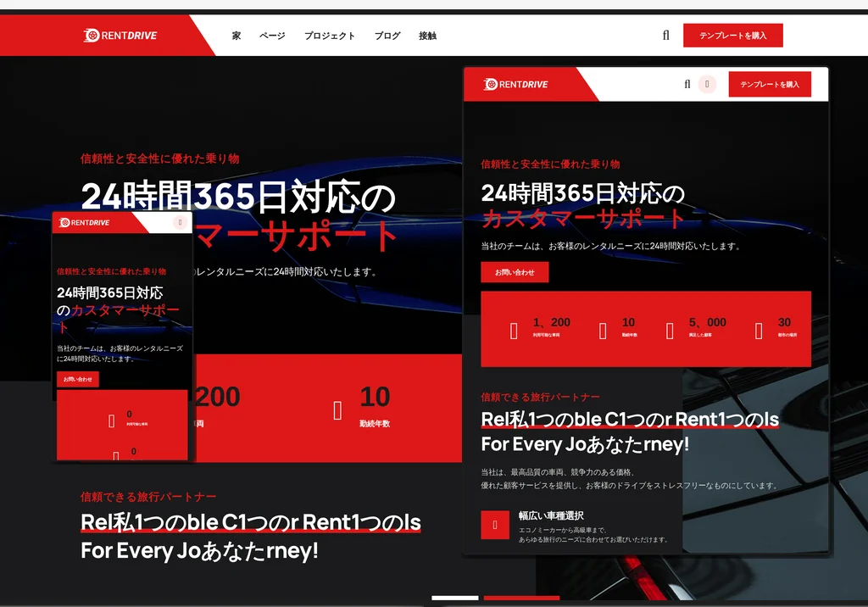The height and width of the screenshot is (607, 868).
Task: Open the search icon in tablet preview header
Action: pos(686,84)
